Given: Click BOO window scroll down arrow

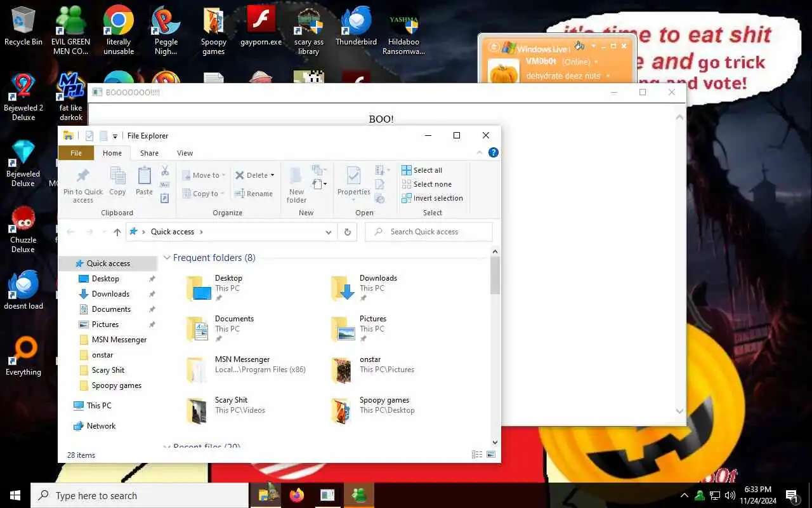Looking at the screenshot, I should 680,411.
